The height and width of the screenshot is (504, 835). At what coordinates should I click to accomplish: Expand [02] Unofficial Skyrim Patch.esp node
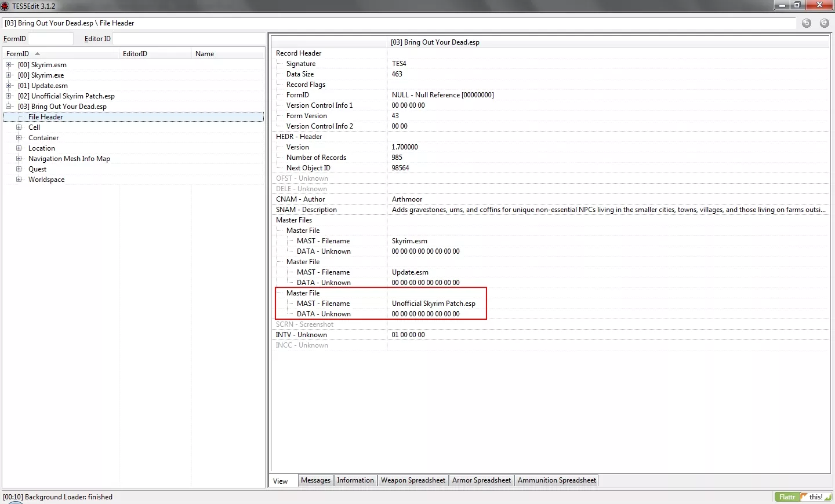9,96
